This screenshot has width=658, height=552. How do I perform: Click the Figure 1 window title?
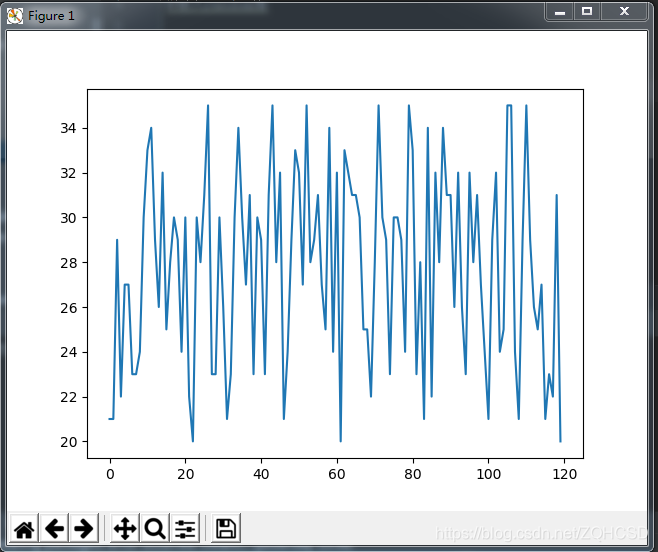click(51, 16)
